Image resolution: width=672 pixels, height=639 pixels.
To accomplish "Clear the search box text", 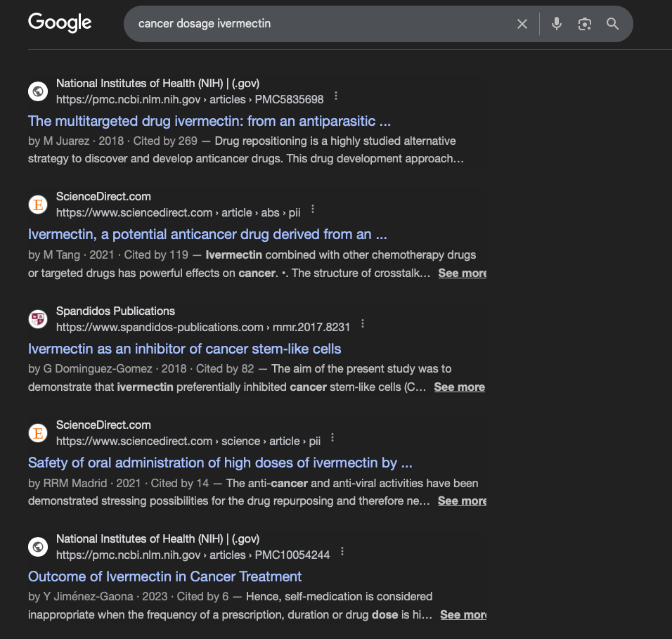I will point(522,24).
